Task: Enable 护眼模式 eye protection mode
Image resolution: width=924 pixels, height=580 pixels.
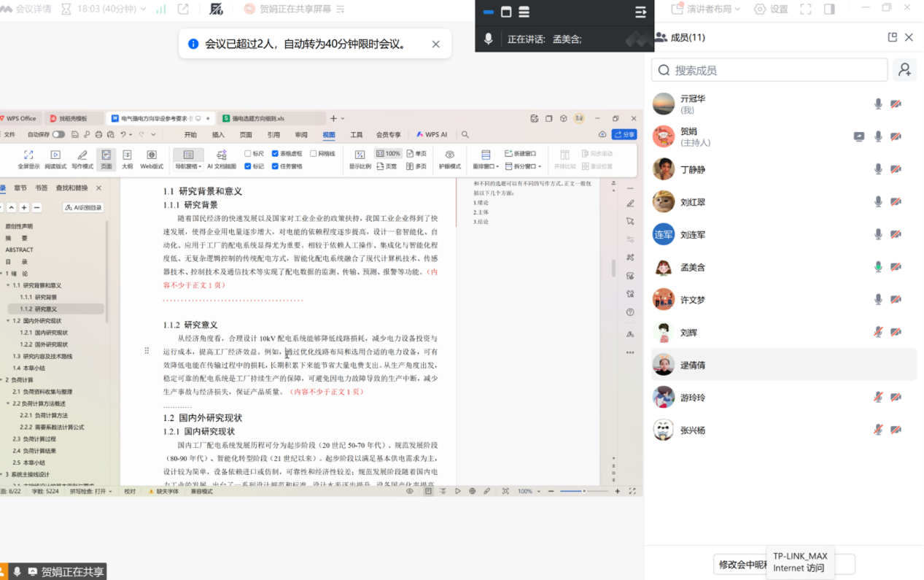Action: pyautogui.click(x=450, y=155)
